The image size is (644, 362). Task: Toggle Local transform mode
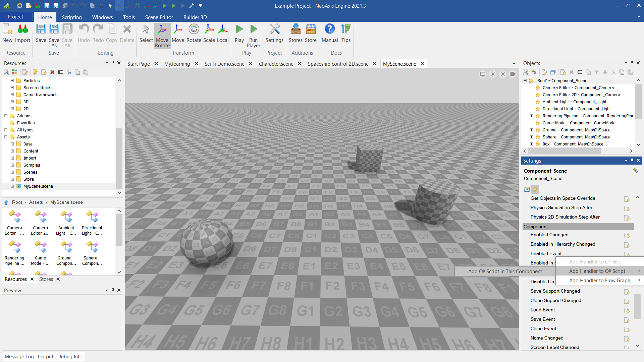tap(222, 33)
